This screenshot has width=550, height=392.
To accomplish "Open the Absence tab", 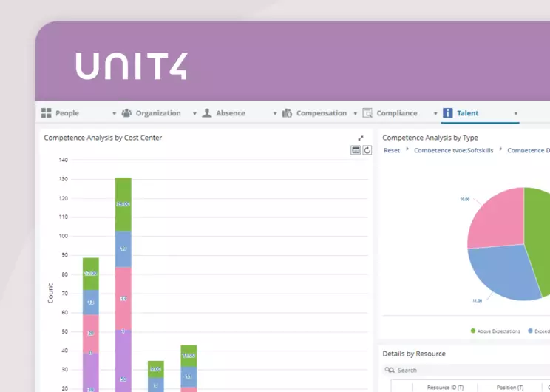I will coord(231,113).
